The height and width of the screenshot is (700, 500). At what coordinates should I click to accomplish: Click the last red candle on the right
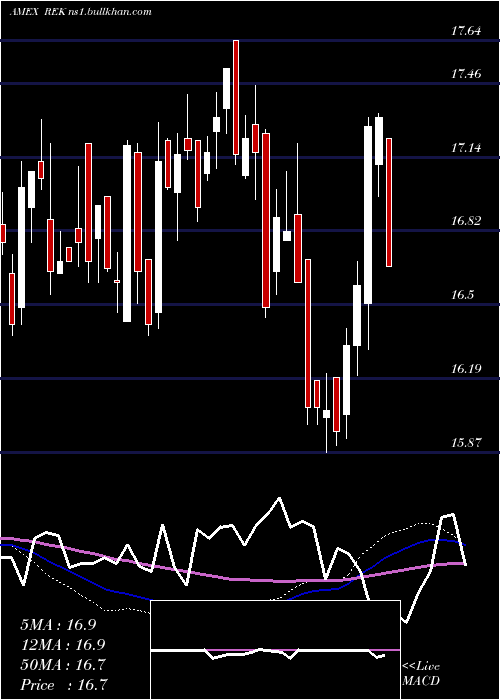[389, 202]
